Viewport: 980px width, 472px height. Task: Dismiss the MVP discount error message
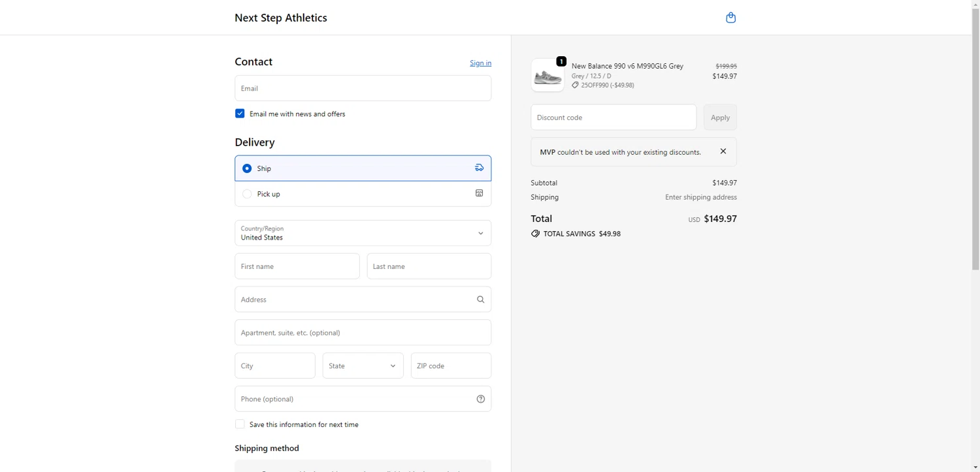point(723,151)
